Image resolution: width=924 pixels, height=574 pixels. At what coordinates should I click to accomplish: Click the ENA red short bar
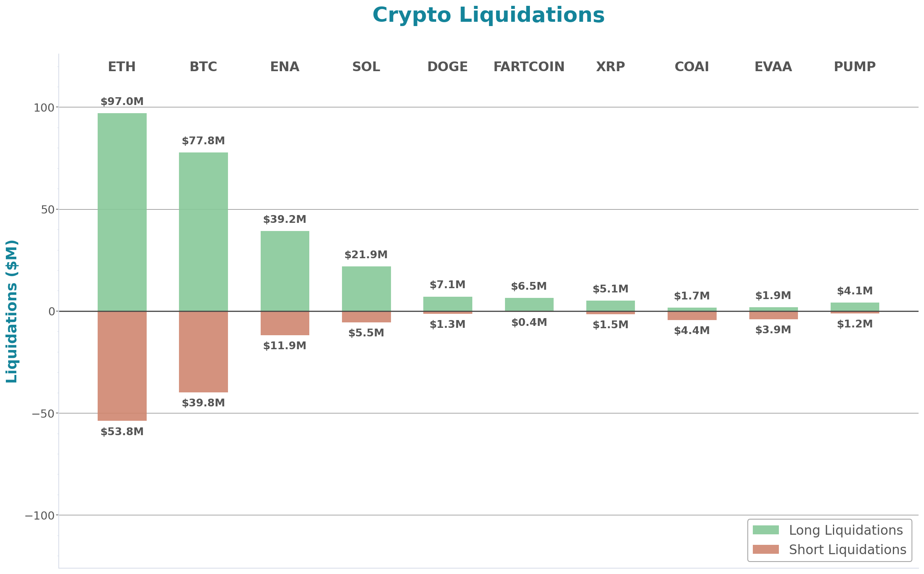point(285,323)
